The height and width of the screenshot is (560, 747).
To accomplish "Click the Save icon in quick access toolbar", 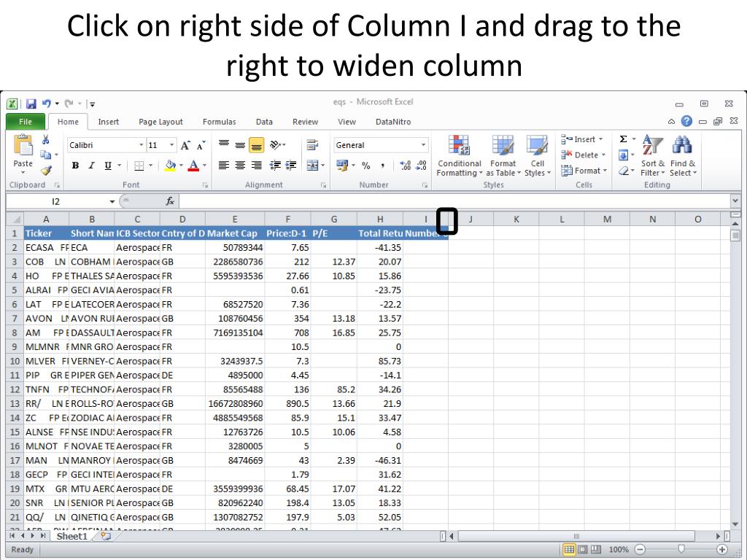I will click(31, 104).
